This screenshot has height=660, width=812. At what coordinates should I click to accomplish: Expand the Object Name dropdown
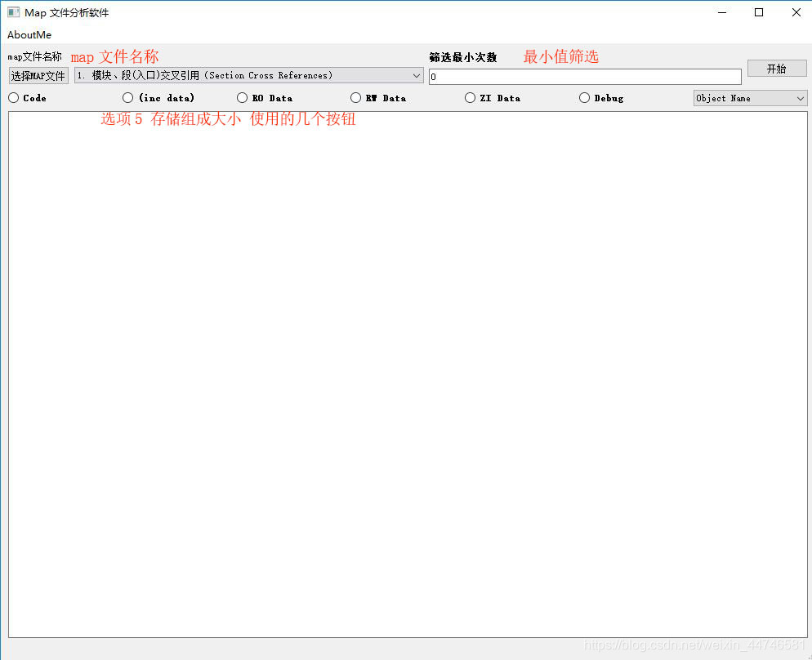coord(750,98)
